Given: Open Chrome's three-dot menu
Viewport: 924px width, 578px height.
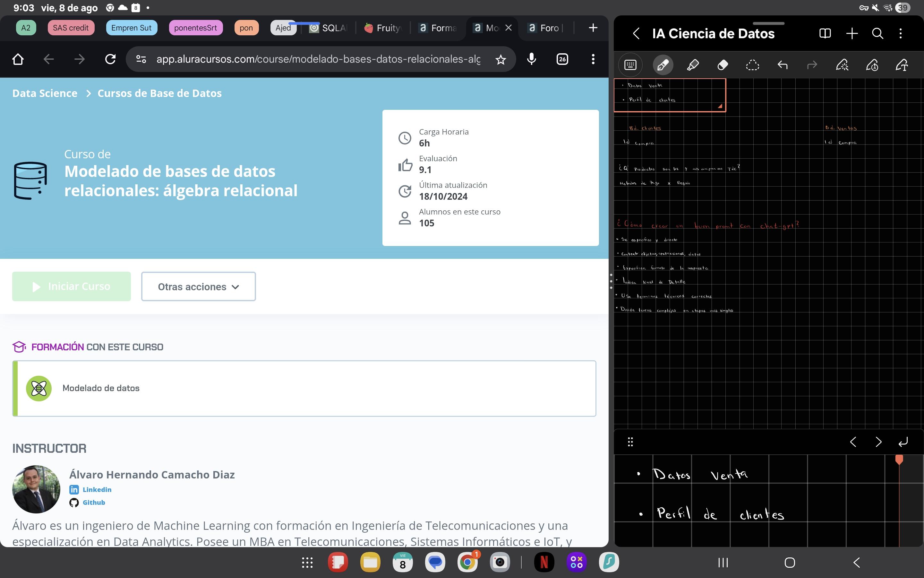Looking at the screenshot, I should pyautogui.click(x=593, y=59).
